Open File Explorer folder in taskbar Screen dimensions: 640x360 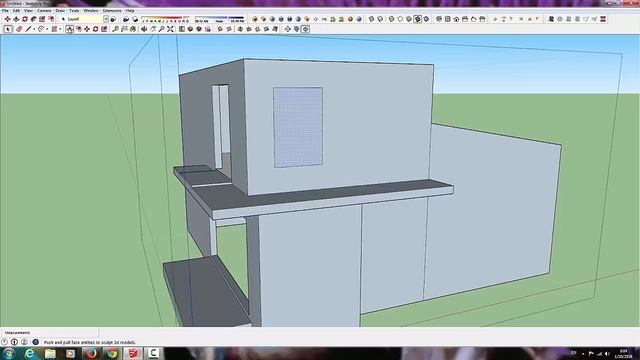[x=50, y=353]
